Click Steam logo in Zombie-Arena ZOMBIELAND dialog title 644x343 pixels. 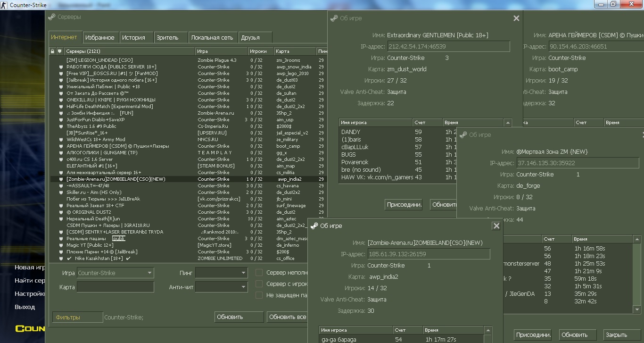(314, 226)
